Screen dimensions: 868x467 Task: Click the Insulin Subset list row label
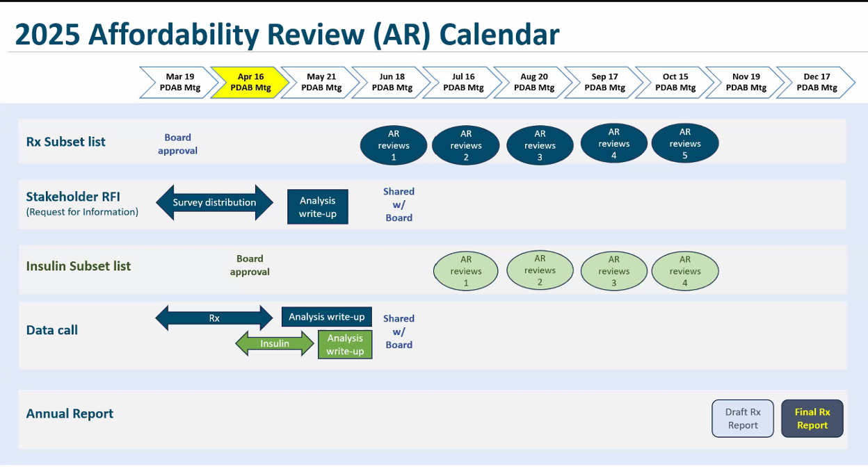coord(79,266)
